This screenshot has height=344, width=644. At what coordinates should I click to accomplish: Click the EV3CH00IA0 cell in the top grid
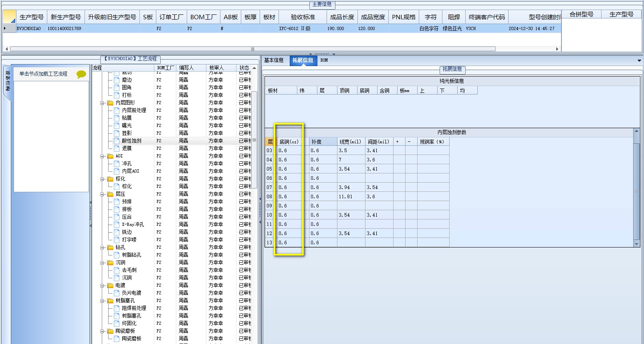click(x=31, y=29)
